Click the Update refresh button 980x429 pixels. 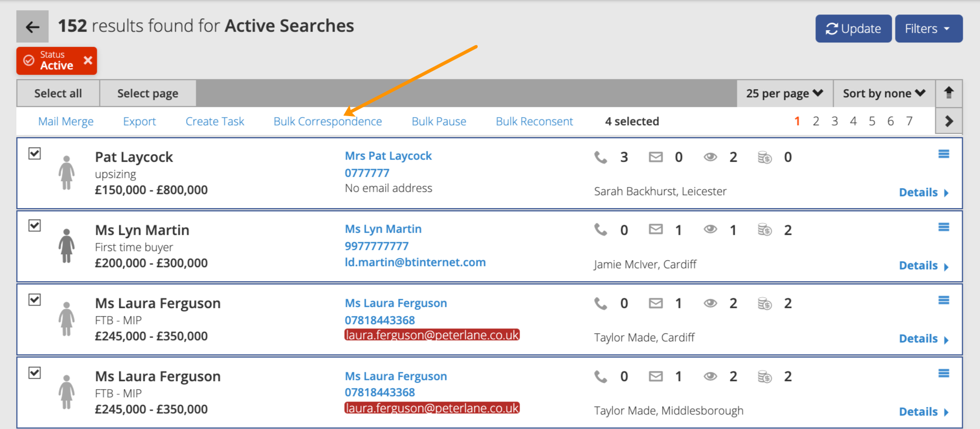(x=853, y=28)
